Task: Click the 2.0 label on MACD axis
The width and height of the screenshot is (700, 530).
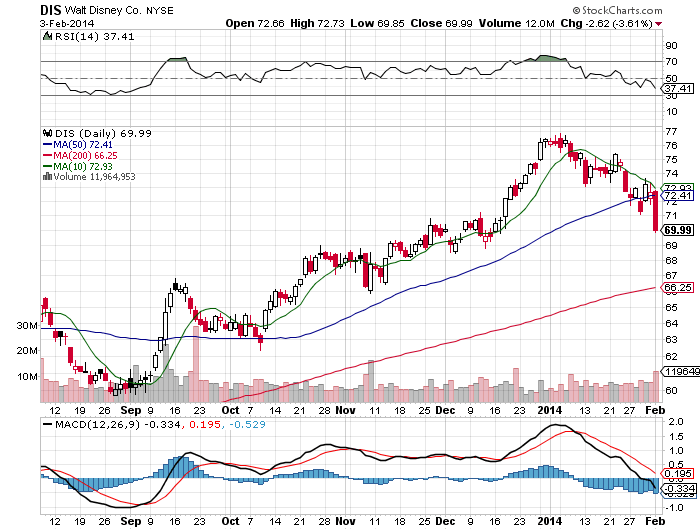Action: pos(674,421)
